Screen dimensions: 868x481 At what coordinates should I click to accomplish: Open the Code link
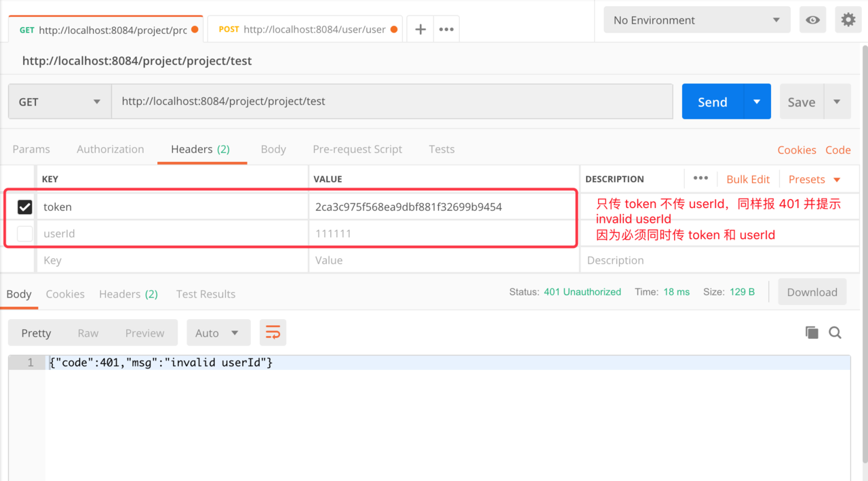click(838, 150)
